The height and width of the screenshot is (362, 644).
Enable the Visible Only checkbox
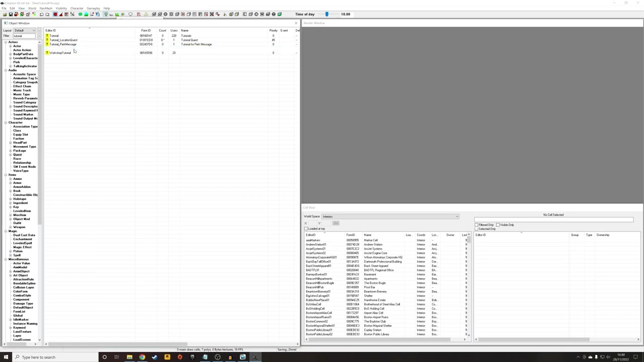(498, 225)
